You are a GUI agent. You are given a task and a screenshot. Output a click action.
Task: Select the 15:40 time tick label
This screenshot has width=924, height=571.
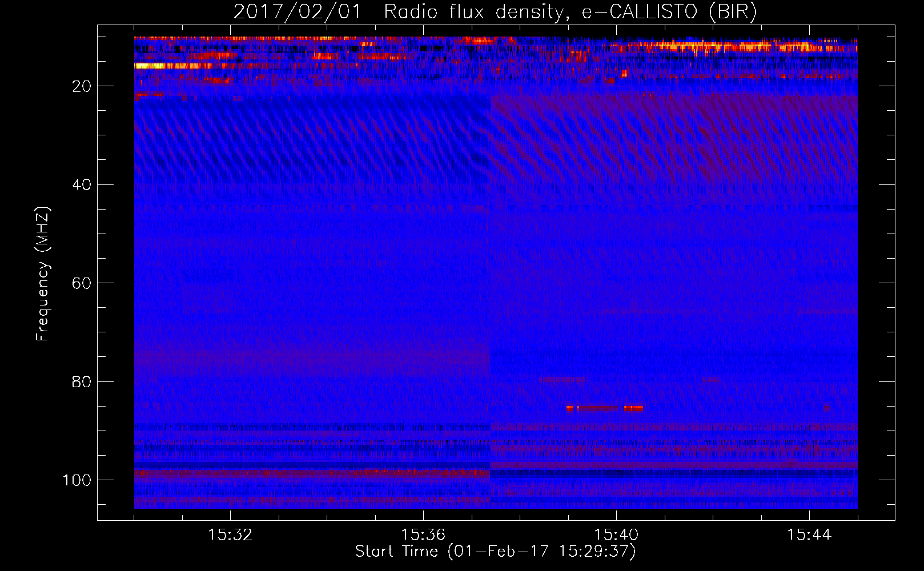coord(616,535)
